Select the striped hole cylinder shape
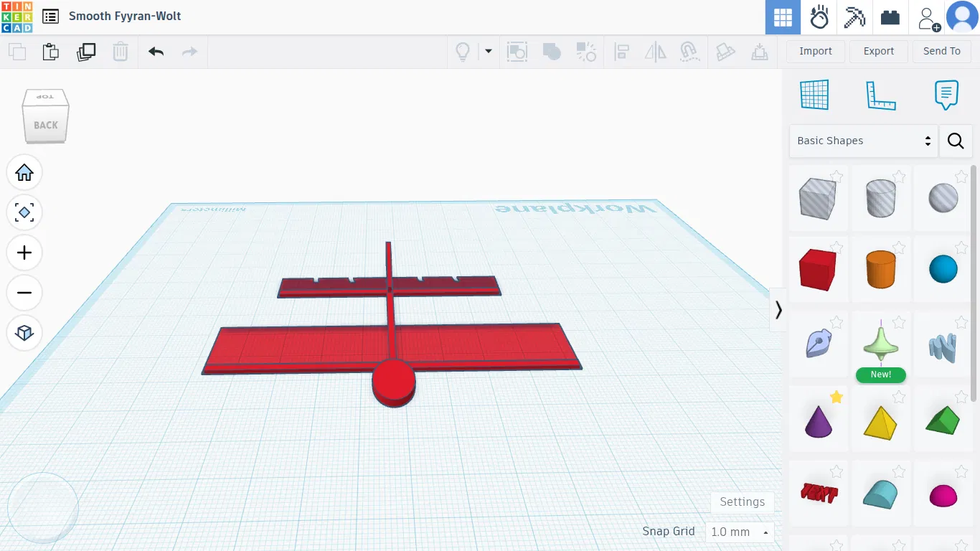980x551 pixels. point(880,199)
